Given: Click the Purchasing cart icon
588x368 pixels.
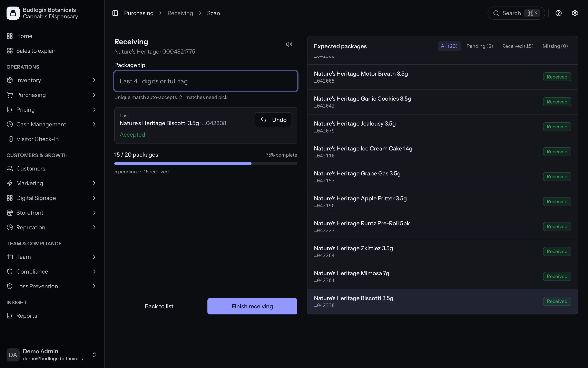Looking at the screenshot, I should point(10,95).
